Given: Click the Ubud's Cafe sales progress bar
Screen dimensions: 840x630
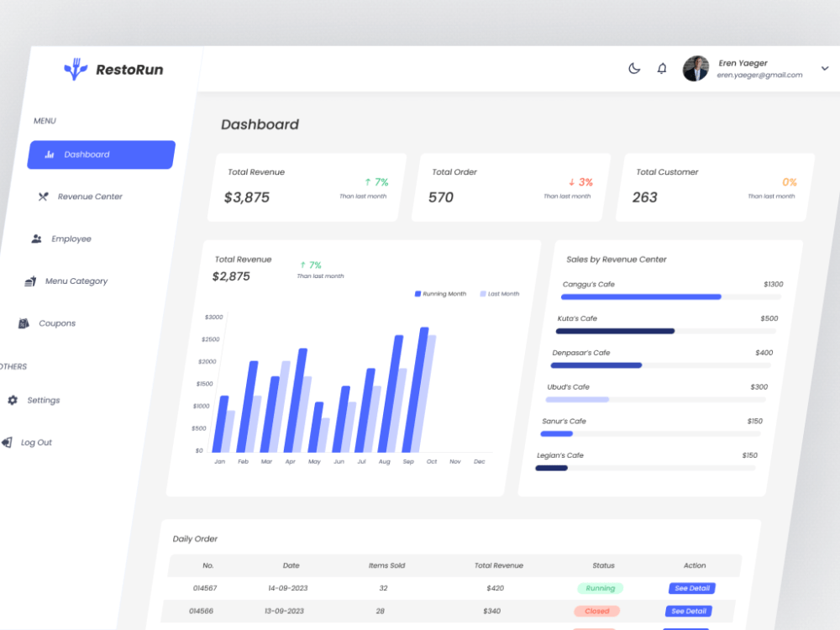Looking at the screenshot, I should click(656, 400).
